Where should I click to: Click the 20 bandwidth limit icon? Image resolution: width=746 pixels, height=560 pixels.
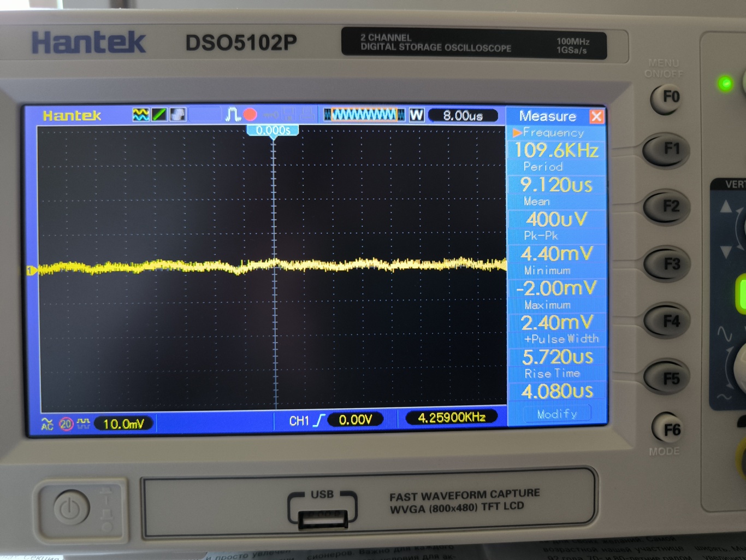pyautogui.click(x=66, y=424)
